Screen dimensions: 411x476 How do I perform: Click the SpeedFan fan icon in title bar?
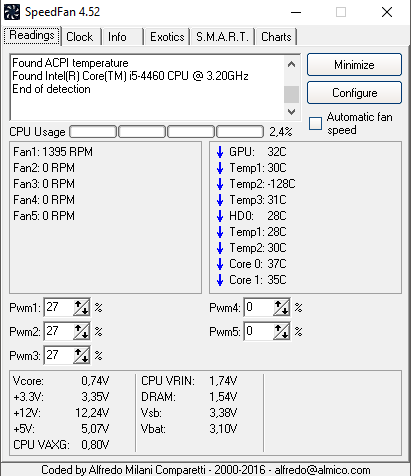[x=12, y=12]
